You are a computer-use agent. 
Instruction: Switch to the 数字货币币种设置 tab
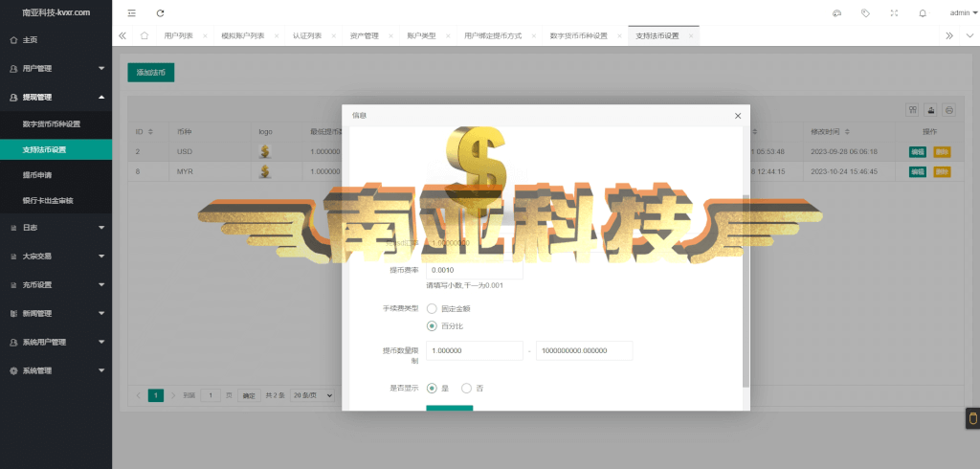click(x=579, y=36)
